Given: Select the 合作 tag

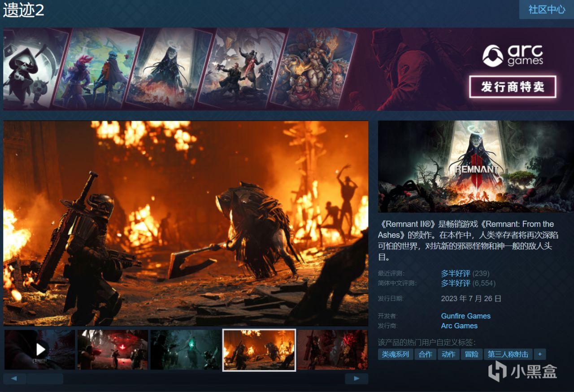Looking at the screenshot, I should 425,354.
